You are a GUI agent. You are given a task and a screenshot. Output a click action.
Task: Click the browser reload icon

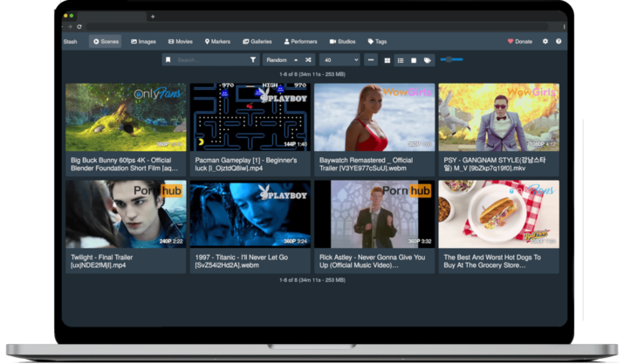point(79,27)
